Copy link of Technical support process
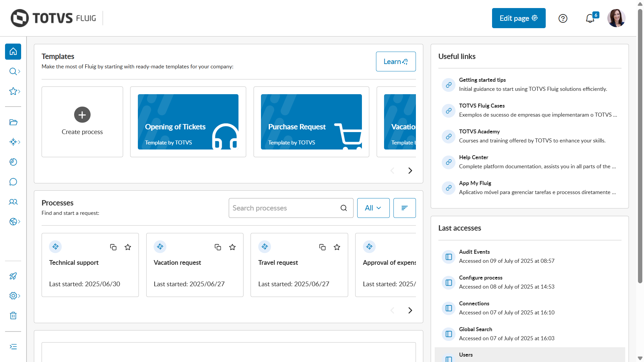 pos(113,247)
